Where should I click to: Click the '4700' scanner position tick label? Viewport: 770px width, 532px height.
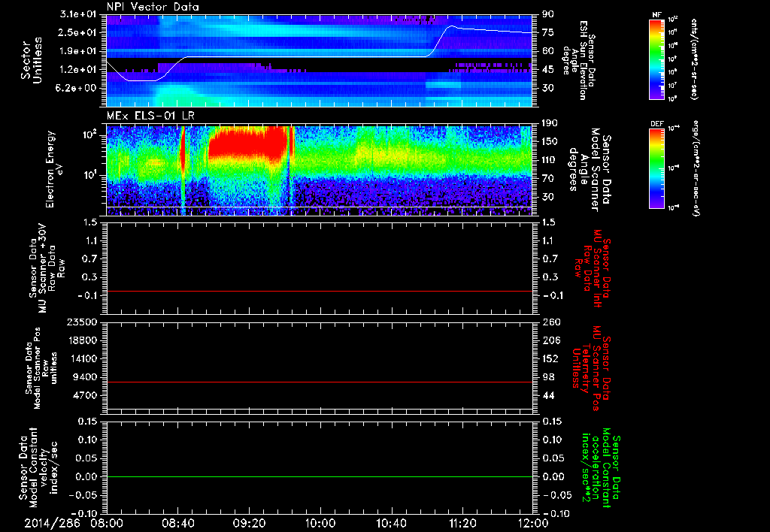point(84,395)
